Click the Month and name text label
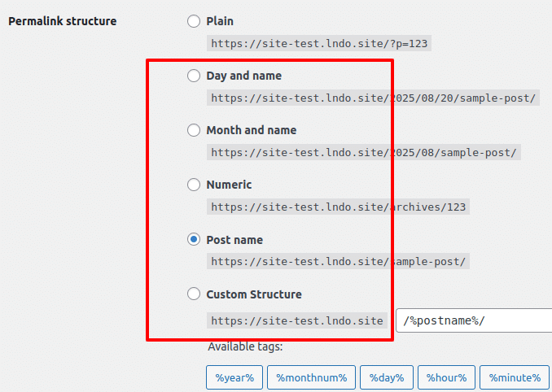 pyautogui.click(x=252, y=130)
